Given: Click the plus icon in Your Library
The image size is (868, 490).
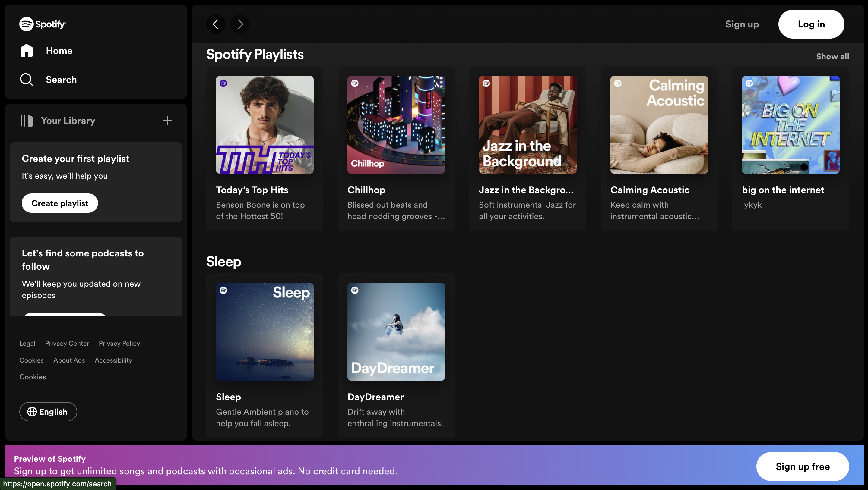Looking at the screenshot, I should (167, 121).
